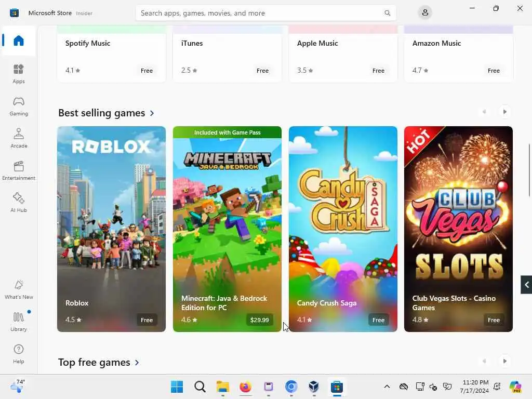Go to the Home page in sidebar
Viewport: 532px width, 399px height.
tap(19, 41)
